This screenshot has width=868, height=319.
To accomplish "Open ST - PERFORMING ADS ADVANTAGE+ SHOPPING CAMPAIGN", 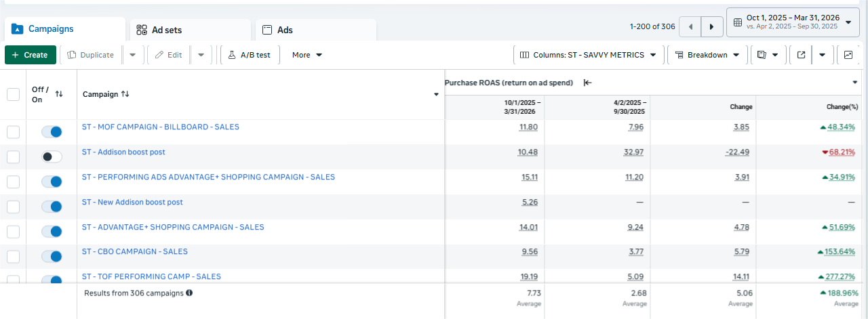I will coord(208,177).
